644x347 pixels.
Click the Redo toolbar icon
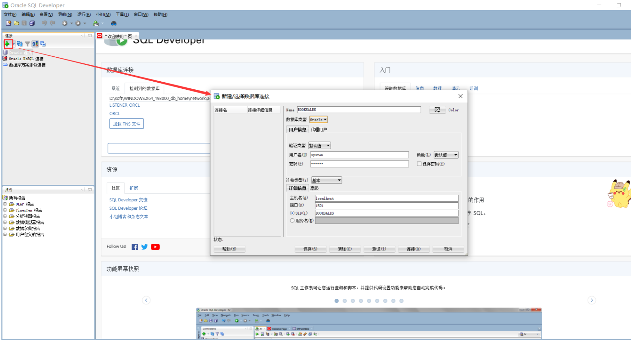(52, 23)
